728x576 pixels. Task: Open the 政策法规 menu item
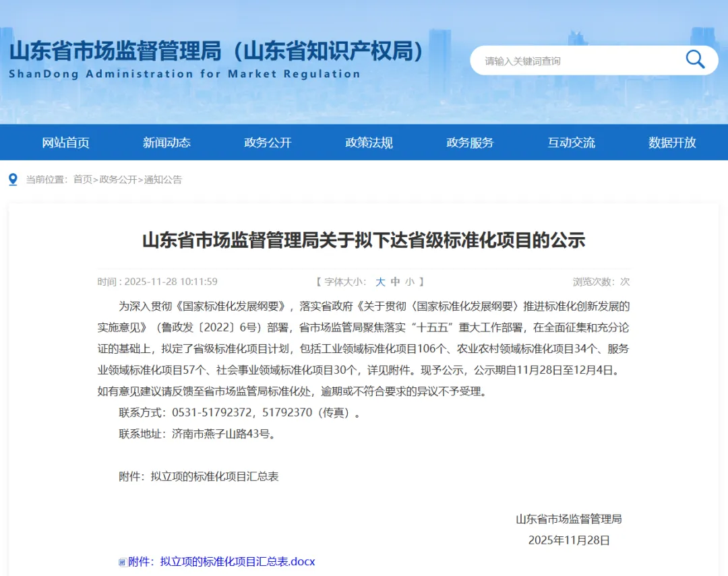(x=369, y=143)
